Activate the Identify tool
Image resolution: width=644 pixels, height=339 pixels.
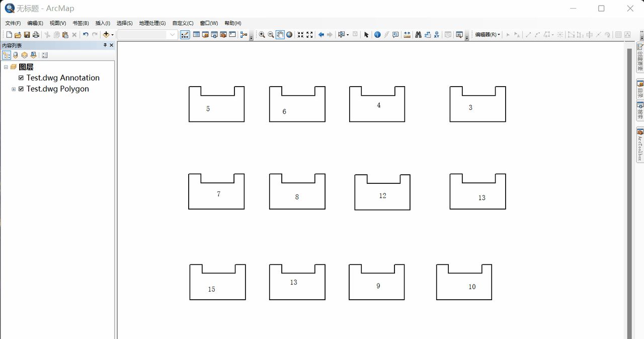click(x=377, y=35)
